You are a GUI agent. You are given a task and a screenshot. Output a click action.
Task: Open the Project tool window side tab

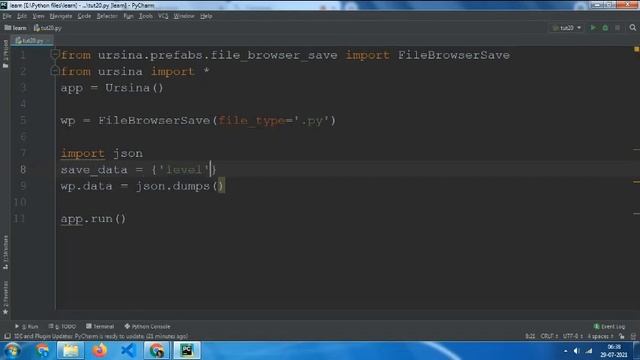pos(5,53)
